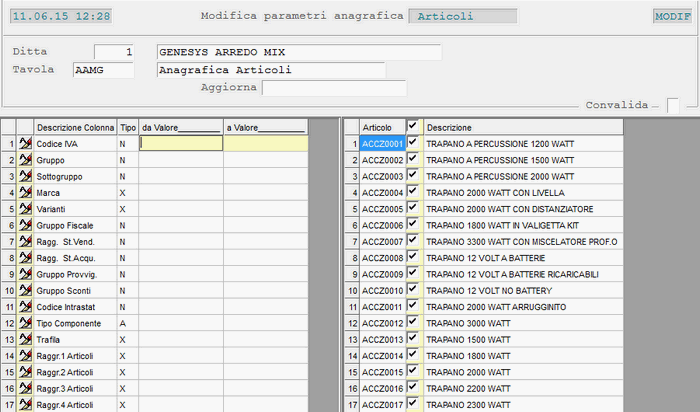Click the icon in the Varianti row

pyautogui.click(x=26, y=208)
